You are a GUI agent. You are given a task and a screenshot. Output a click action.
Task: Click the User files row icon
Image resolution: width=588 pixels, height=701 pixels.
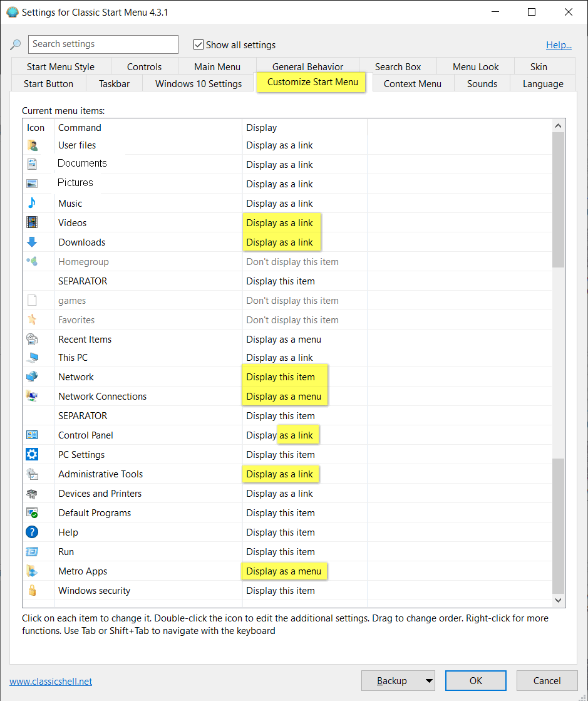point(32,145)
